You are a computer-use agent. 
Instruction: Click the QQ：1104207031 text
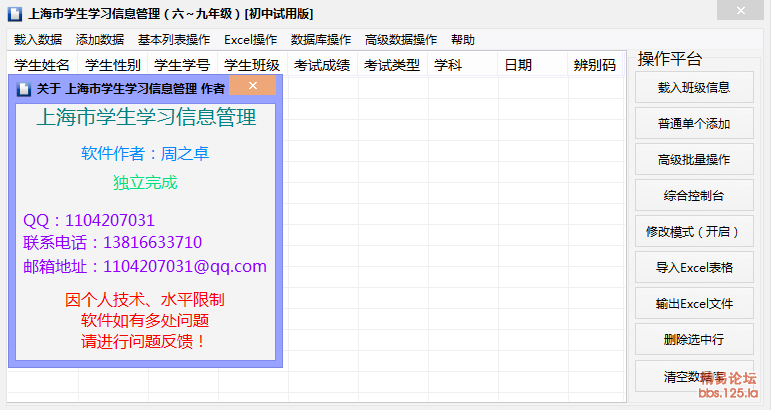click(x=89, y=220)
